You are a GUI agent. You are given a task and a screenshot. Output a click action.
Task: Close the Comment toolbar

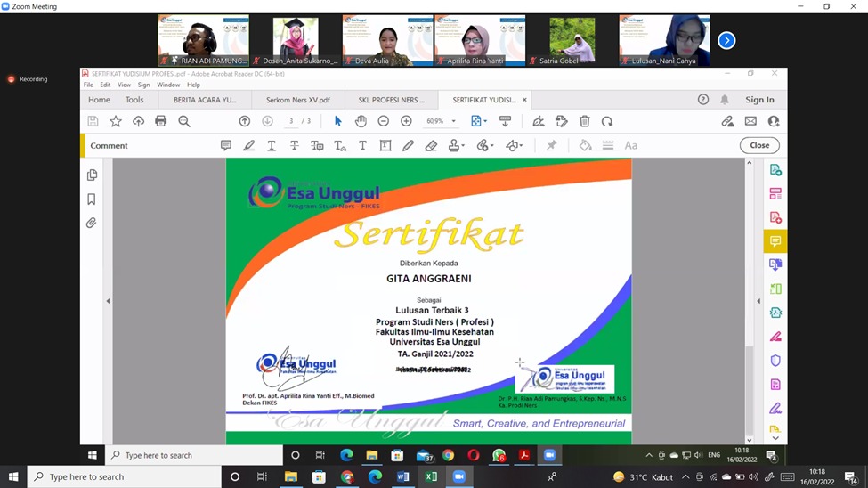pyautogui.click(x=759, y=146)
